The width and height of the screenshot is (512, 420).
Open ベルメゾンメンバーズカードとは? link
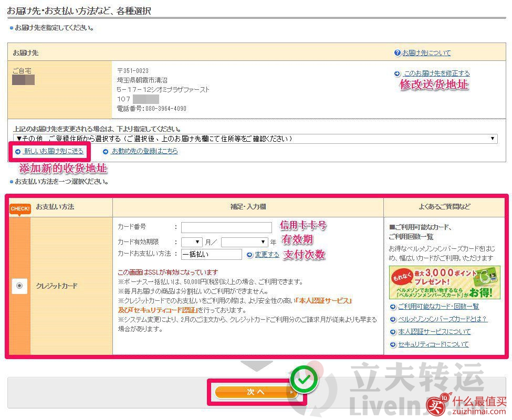click(x=443, y=319)
